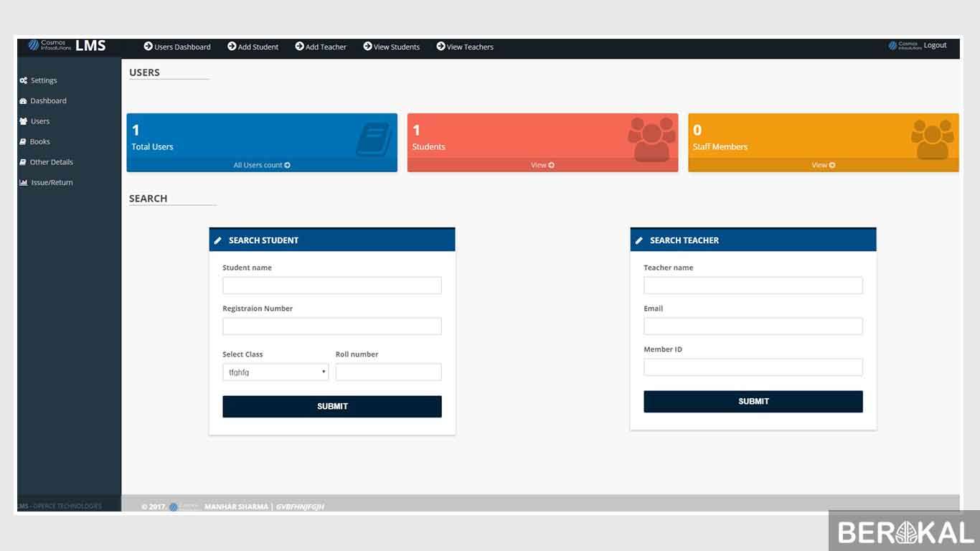Click View link on Staff Members card

pos(823,165)
